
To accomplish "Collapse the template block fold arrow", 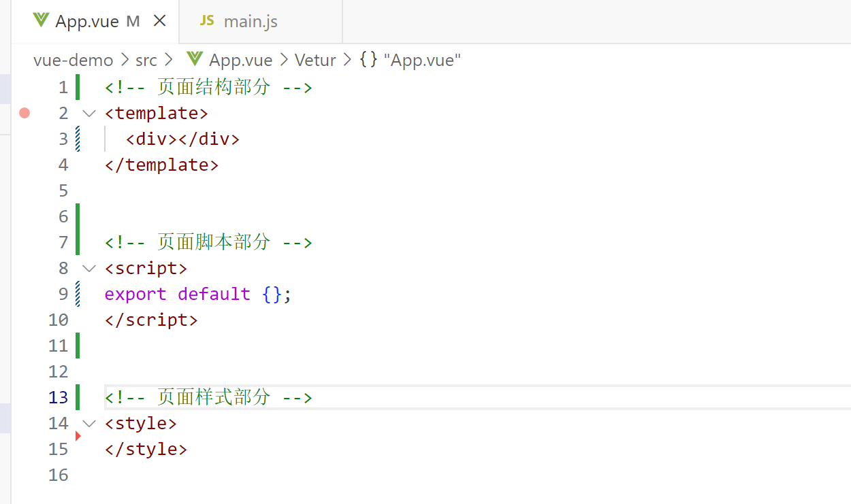I will coord(89,113).
